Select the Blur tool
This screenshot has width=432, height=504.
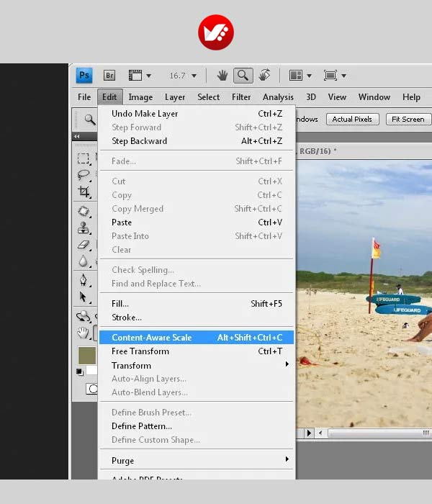click(84, 261)
